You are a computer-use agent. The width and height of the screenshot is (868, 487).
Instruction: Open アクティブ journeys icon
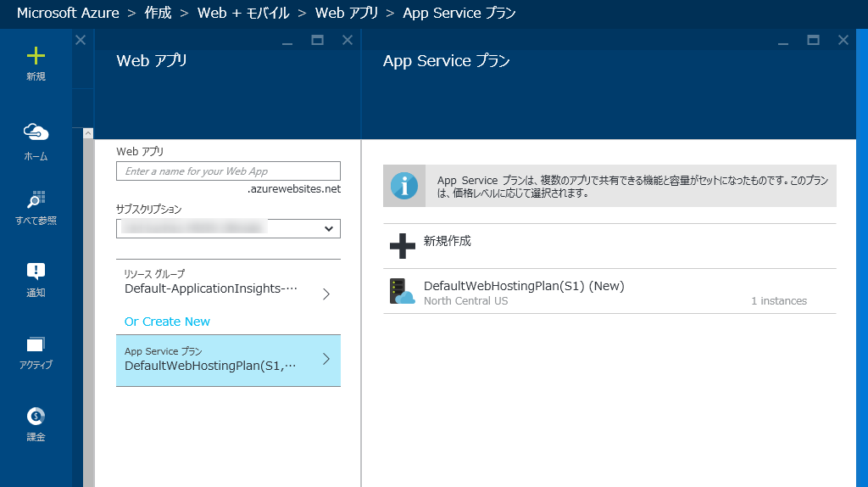click(x=36, y=344)
